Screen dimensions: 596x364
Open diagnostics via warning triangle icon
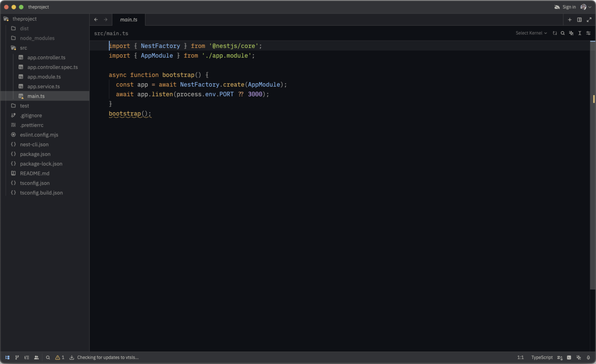[x=58, y=357]
